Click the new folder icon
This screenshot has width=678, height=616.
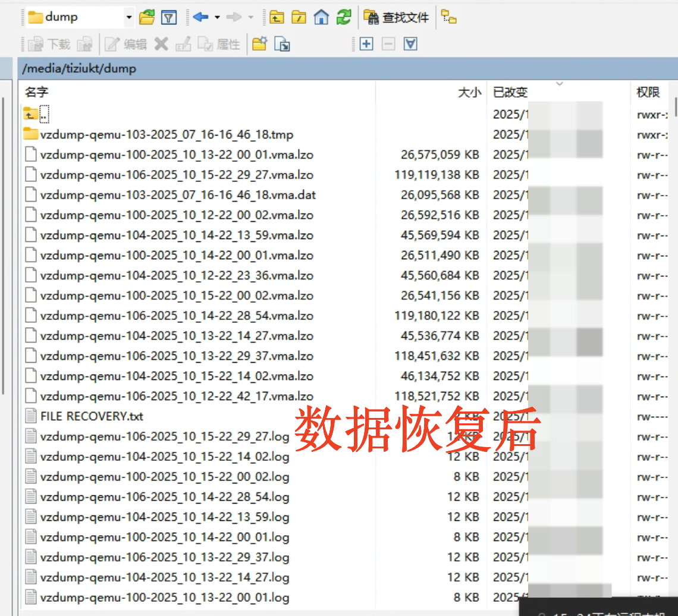point(259,44)
